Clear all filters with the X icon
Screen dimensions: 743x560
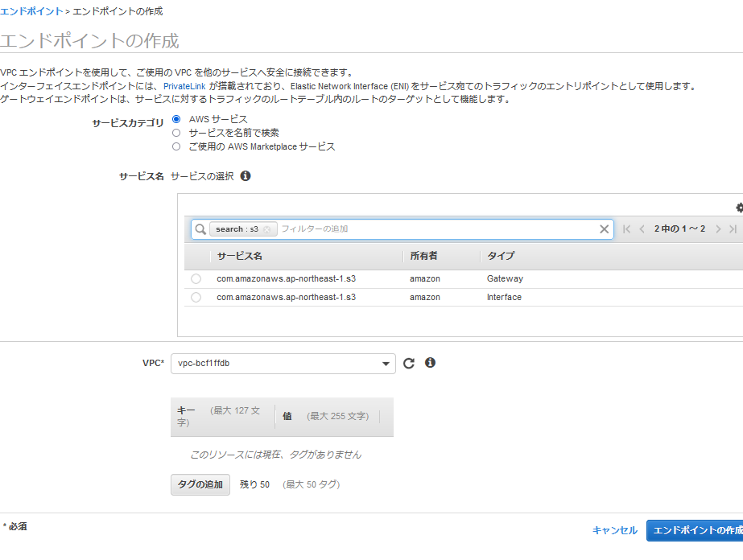pos(605,229)
